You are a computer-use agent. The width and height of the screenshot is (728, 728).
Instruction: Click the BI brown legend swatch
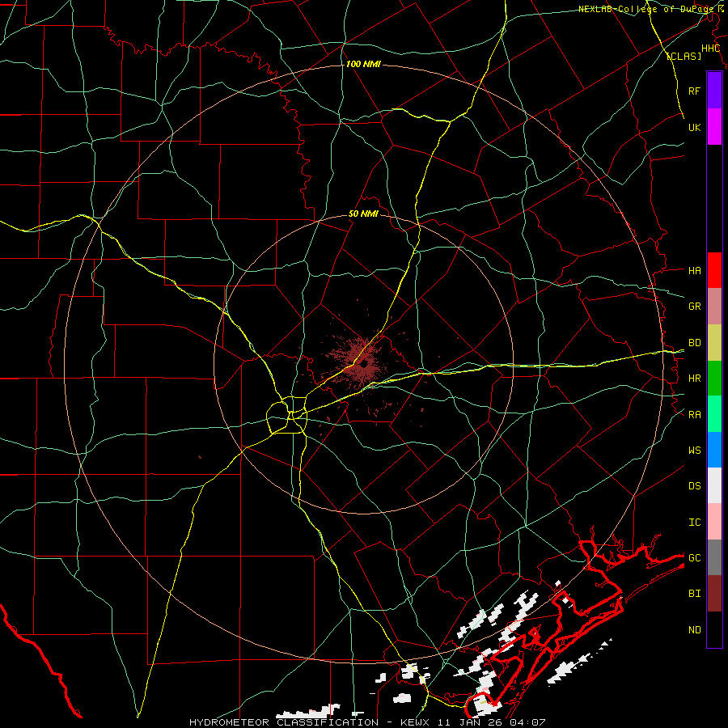pos(714,594)
